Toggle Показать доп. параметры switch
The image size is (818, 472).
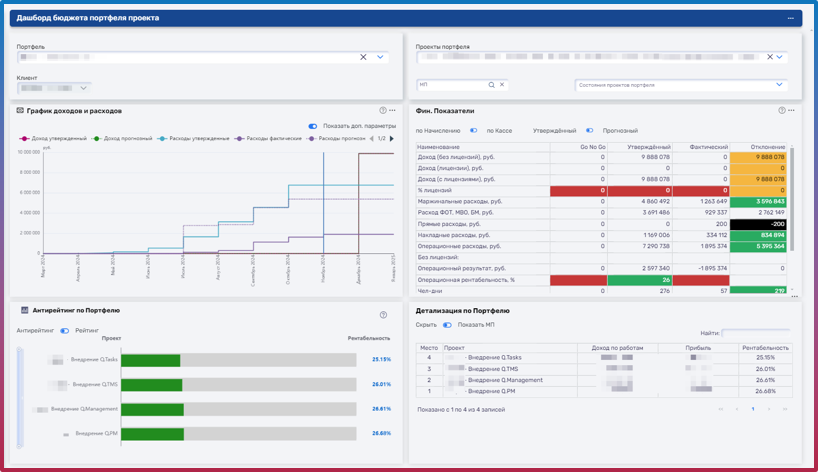click(313, 126)
